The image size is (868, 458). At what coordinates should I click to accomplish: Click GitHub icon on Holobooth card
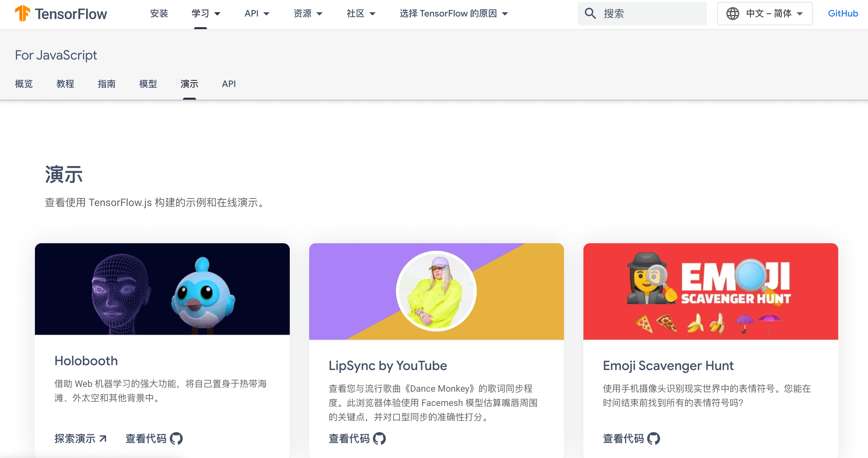176,439
